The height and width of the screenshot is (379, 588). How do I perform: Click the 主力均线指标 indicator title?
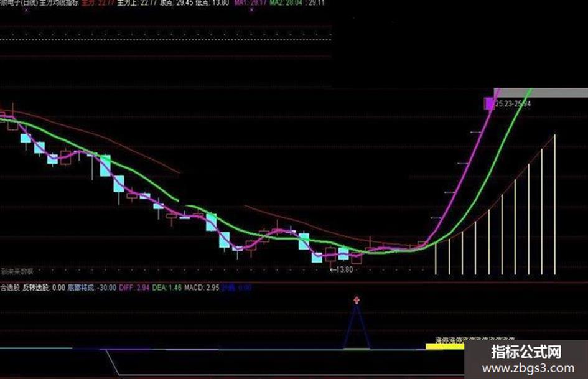(59, 2)
